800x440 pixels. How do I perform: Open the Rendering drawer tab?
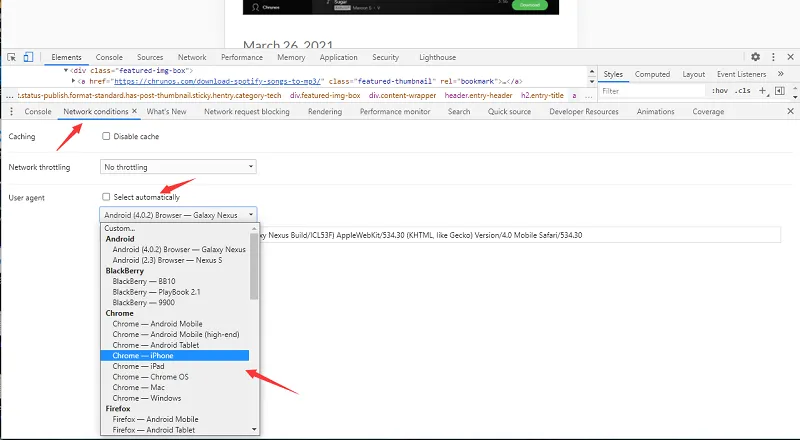[x=325, y=111]
